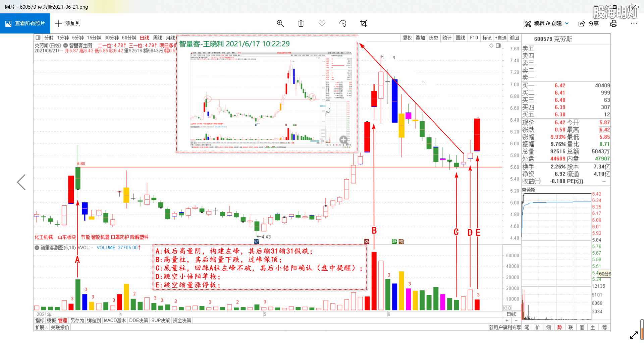Viewport: 644px width, 345px height.
Task: Add photo to favorites with heart icon
Action: (322, 23)
